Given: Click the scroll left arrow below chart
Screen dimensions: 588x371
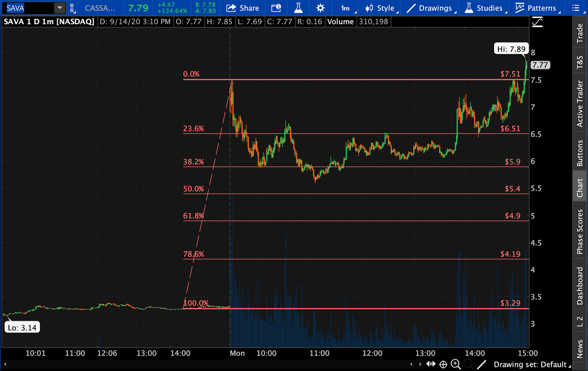Looking at the screenshot, I should click(411, 364).
